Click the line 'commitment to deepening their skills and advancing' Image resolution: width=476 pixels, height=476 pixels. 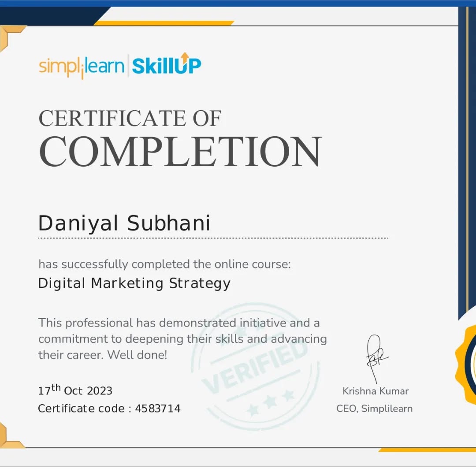[182, 339]
